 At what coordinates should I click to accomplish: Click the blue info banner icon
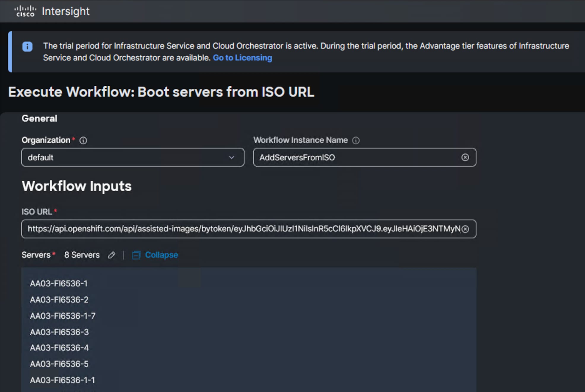(27, 47)
